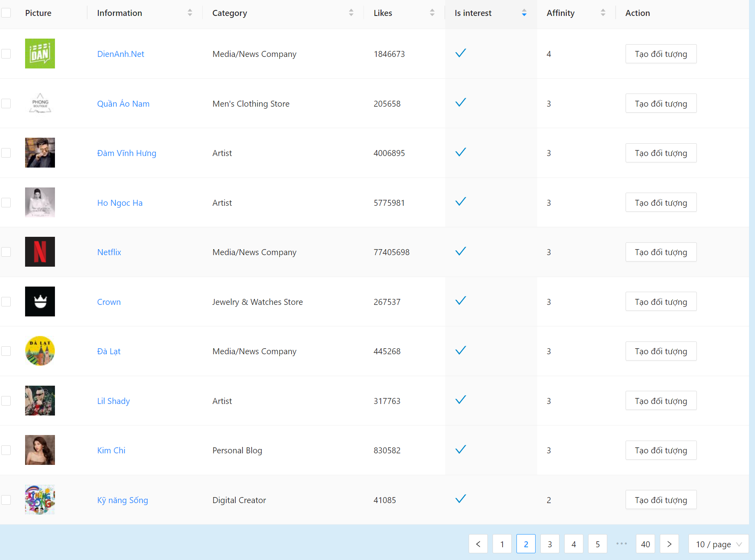Open DienAnh.Net green logo picture
This screenshot has width=755, height=560.
click(40, 54)
